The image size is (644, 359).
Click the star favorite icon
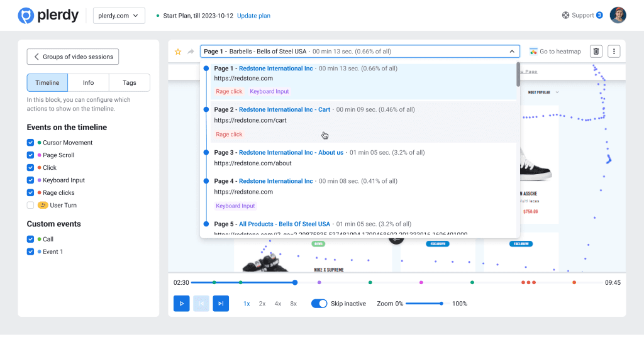tap(178, 52)
